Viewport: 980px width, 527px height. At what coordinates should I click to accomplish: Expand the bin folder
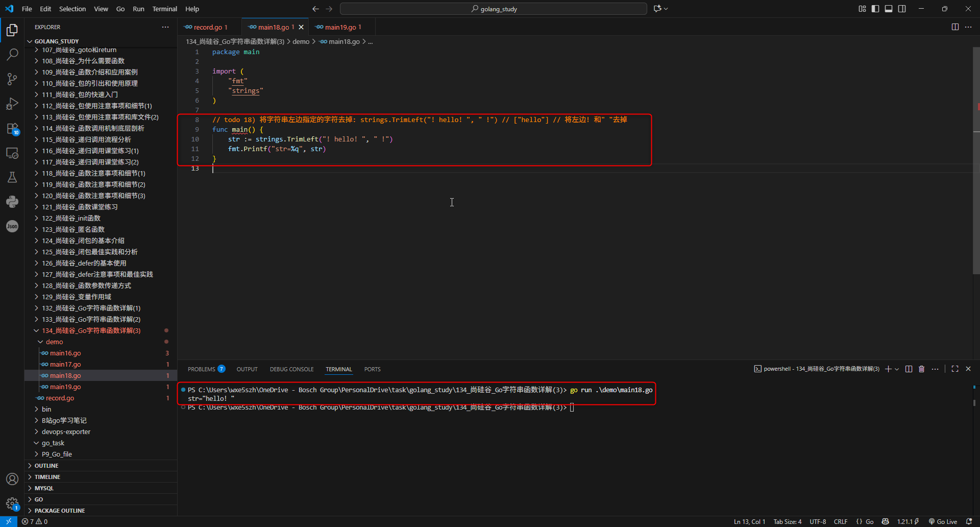click(101, 409)
